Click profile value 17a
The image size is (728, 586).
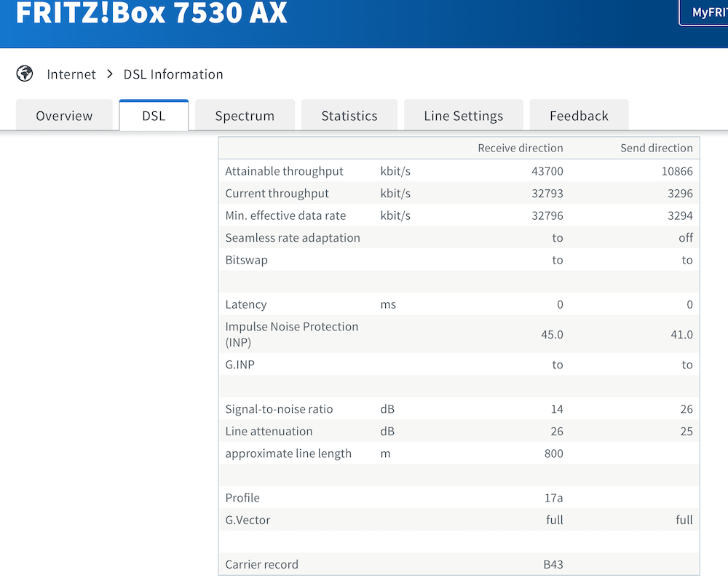click(x=553, y=498)
